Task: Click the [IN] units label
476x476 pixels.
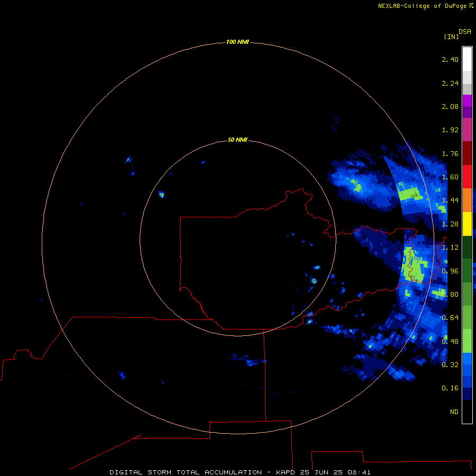Action: pyautogui.click(x=451, y=36)
